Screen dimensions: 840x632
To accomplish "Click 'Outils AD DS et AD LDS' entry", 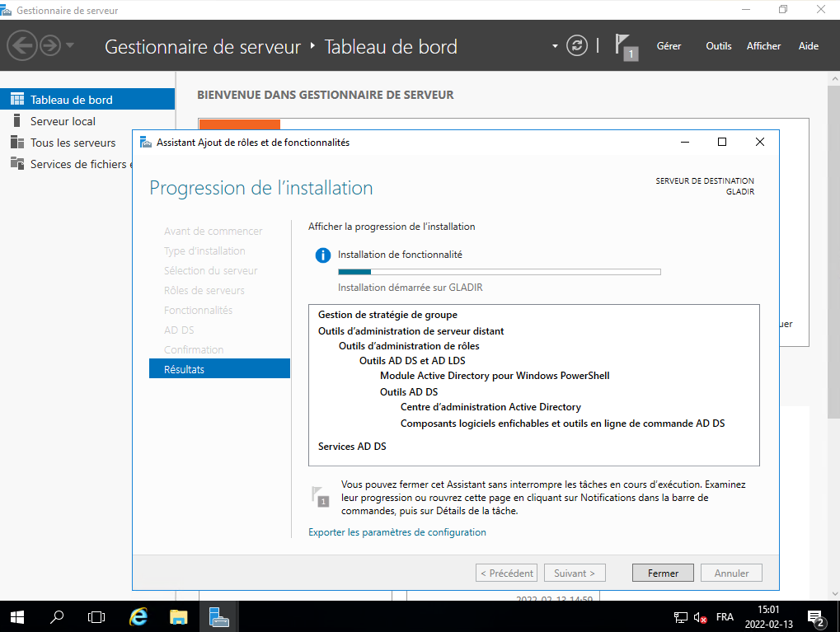I will pyautogui.click(x=412, y=360).
